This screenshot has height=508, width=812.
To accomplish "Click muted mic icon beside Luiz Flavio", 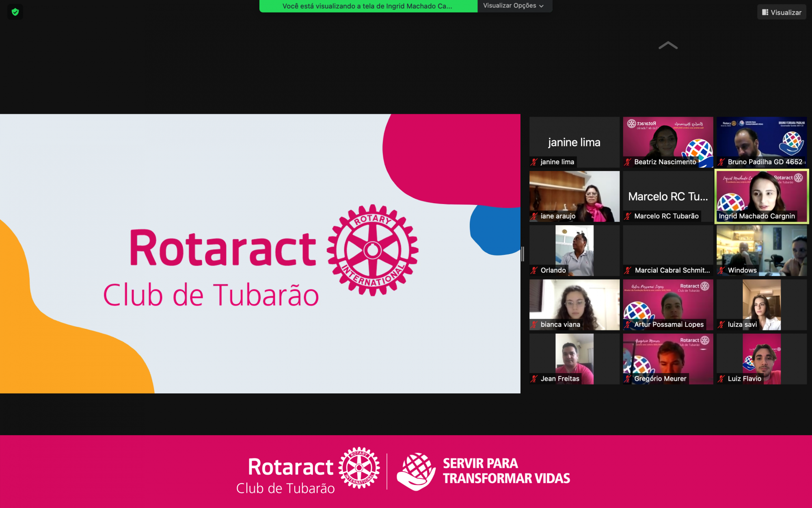I will [721, 379].
